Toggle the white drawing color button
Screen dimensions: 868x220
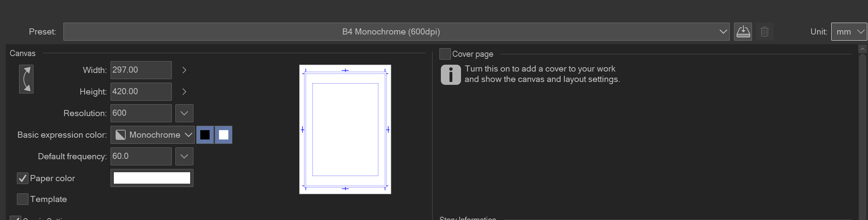pyautogui.click(x=224, y=135)
